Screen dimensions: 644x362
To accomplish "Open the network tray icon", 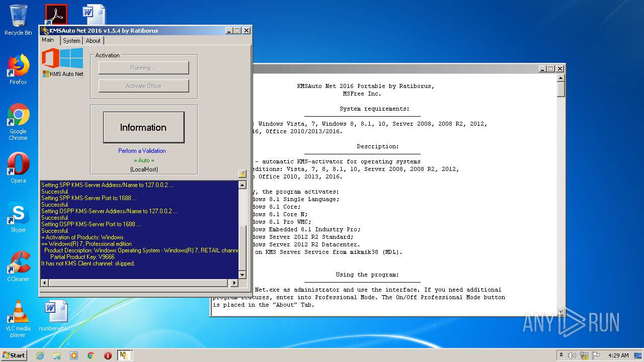I will [584, 355].
